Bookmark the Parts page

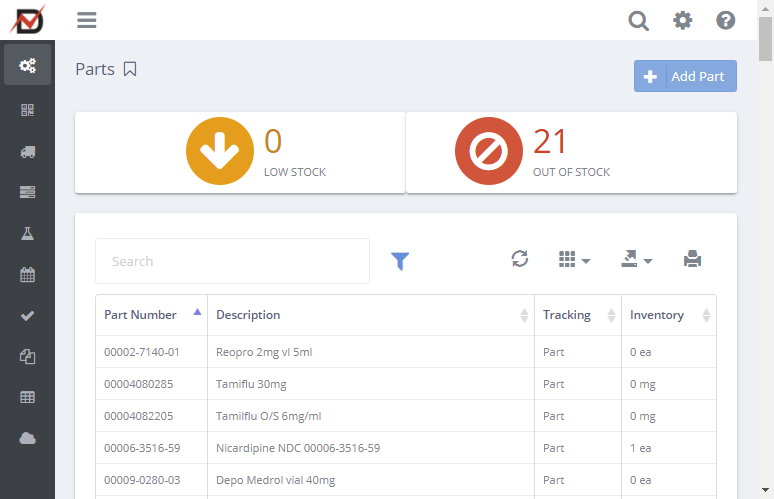pyautogui.click(x=130, y=69)
